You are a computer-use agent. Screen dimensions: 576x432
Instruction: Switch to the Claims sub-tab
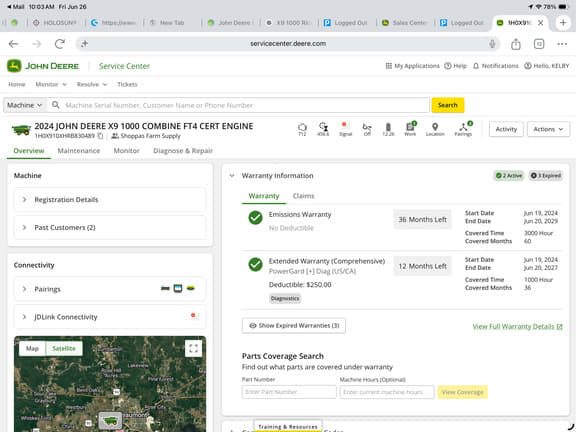pos(303,196)
